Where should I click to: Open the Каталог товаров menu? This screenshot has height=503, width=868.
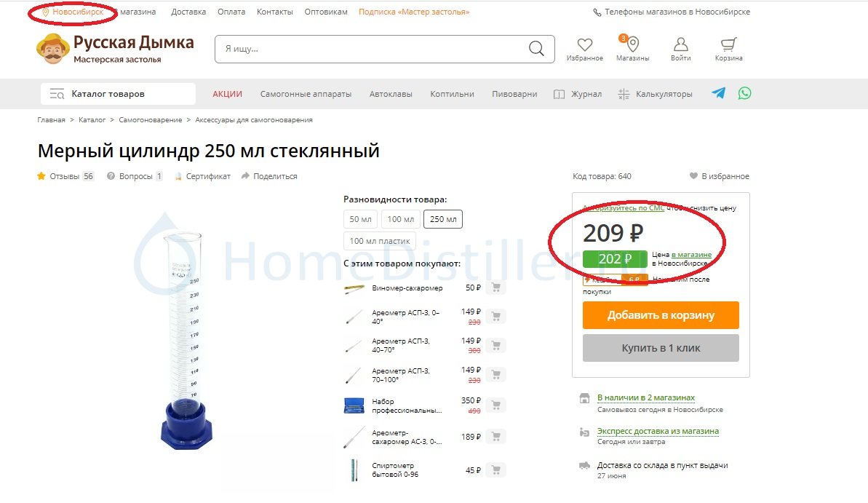click(118, 94)
